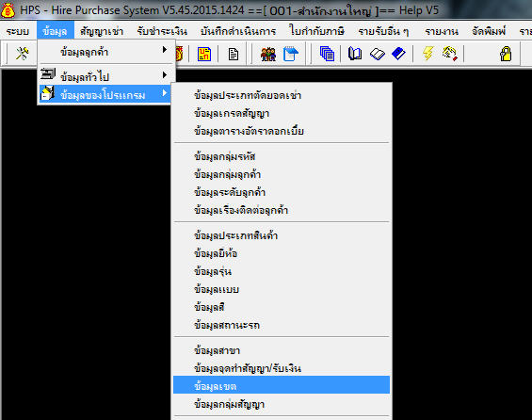Select ข้อมูลเขต menu entry

(282, 386)
